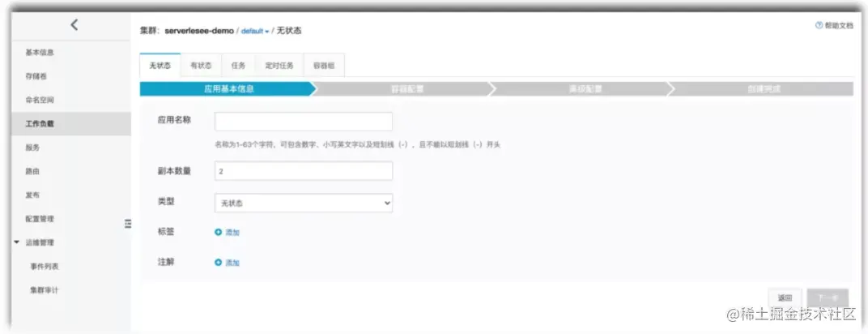Screen dimensions: 868x334
Task: Click the plus icon for 标签
Action: (218, 232)
